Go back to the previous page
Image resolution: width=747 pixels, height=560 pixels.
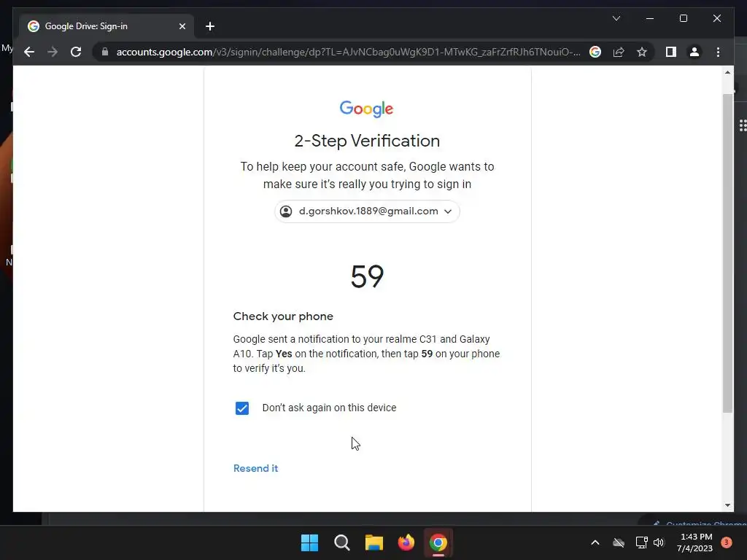pyautogui.click(x=29, y=52)
